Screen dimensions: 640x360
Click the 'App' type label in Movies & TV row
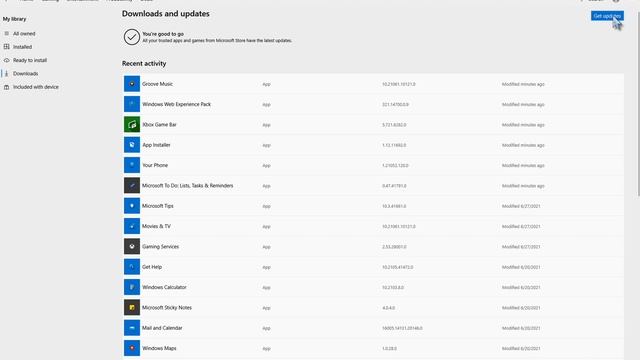[x=266, y=227]
